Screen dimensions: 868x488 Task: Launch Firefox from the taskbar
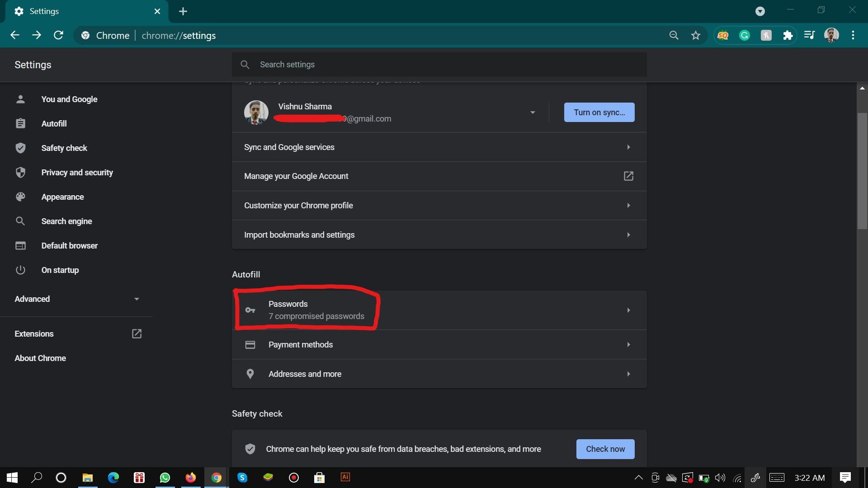[x=191, y=478]
